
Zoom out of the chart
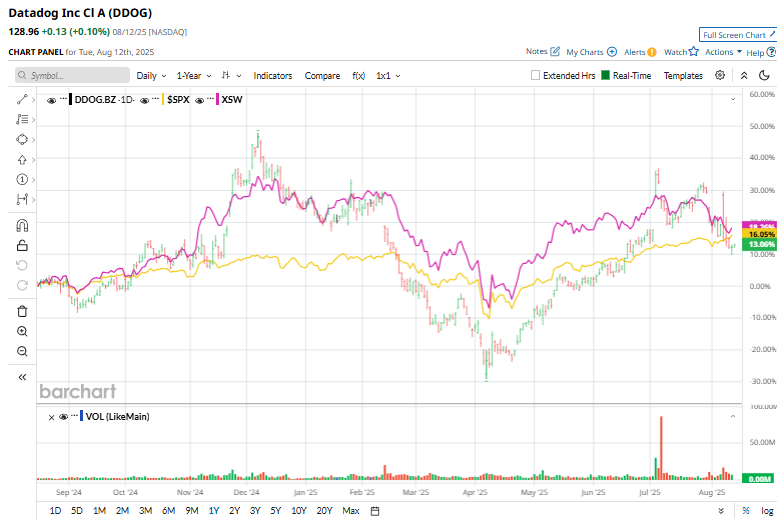pos(22,351)
